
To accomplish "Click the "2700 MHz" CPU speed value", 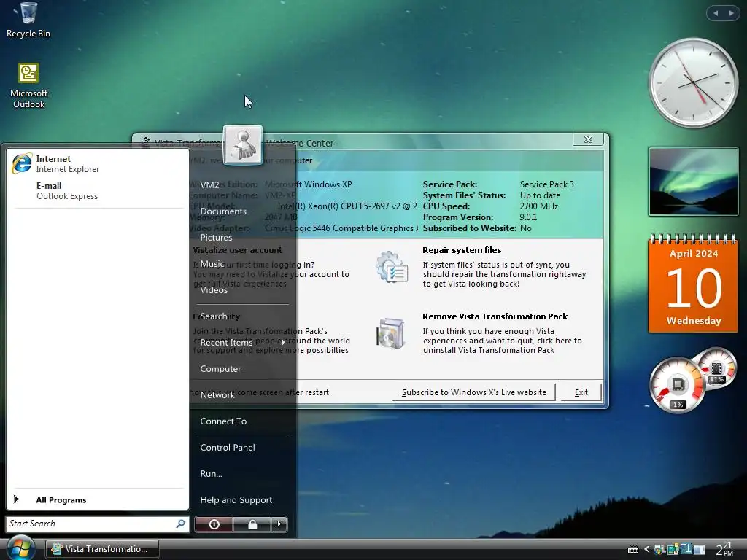I will click(539, 206).
